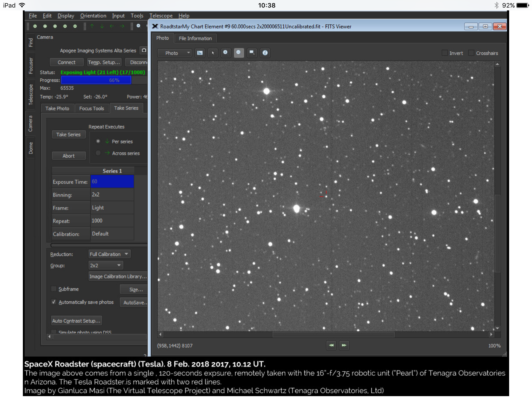The width and height of the screenshot is (532, 399).
Task: Select the Per series radio button
Action: pos(98,141)
